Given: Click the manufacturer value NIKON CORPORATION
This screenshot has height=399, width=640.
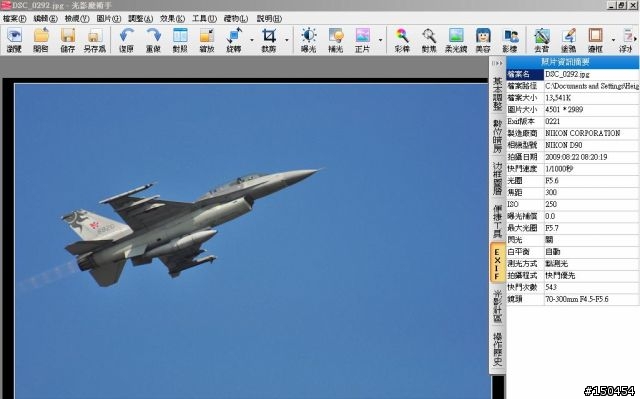Looking at the screenshot, I should pos(583,133).
